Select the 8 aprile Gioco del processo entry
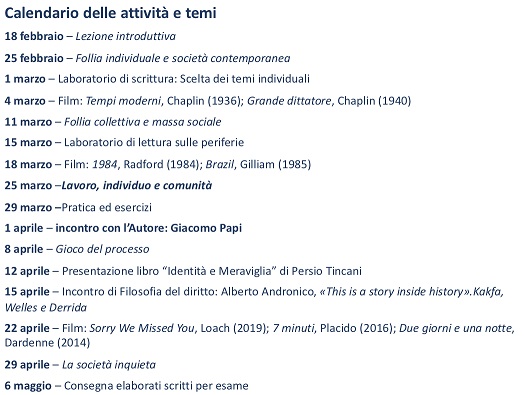 [77, 249]
